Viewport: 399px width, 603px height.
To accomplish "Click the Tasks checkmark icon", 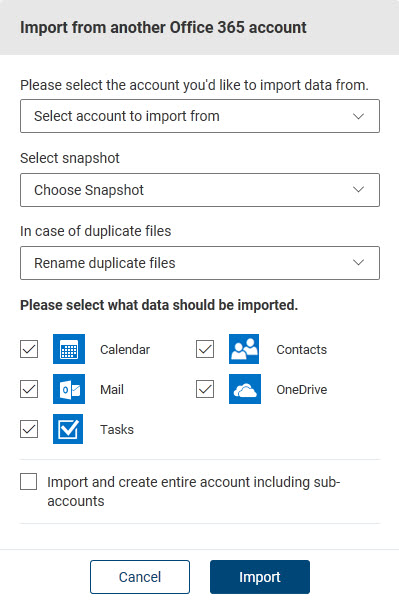I will pyautogui.click(x=68, y=429).
